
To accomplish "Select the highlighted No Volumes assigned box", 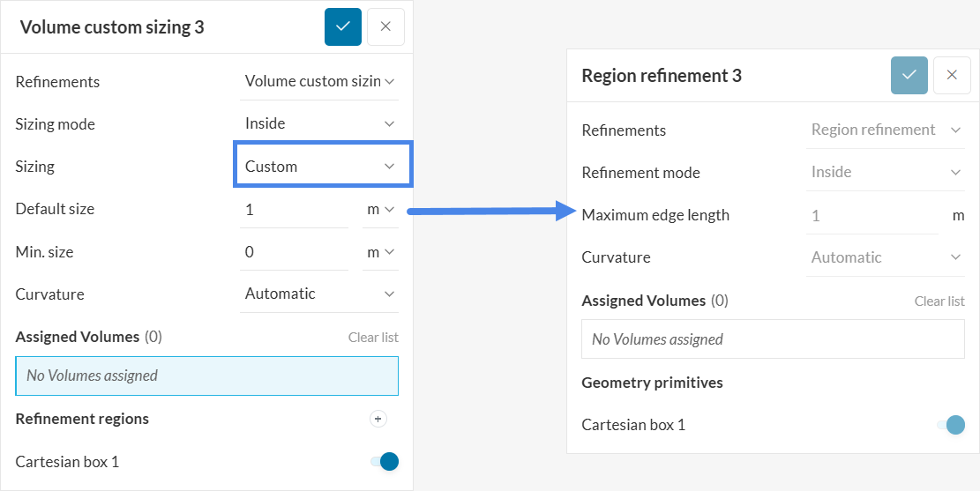I will click(x=206, y=376).
